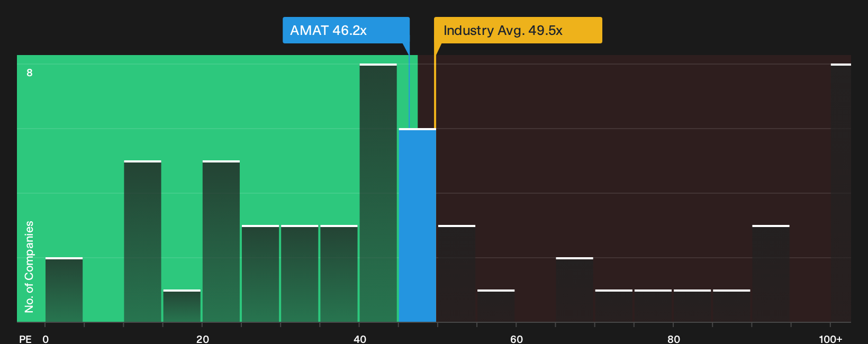The width and height of the screenshot is (868, 344).
Task: Click the x-axis tick label 60
Action: tap(517, 339)
